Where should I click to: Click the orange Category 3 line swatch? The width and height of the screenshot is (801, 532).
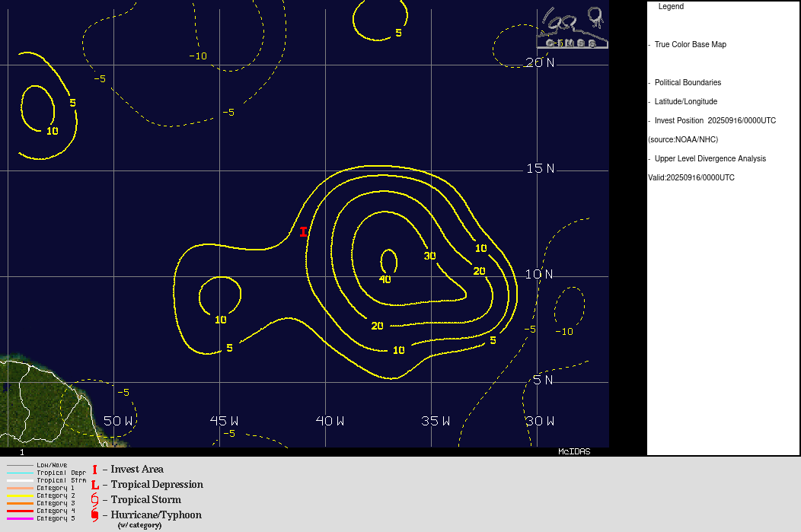[x=20, y=503]
